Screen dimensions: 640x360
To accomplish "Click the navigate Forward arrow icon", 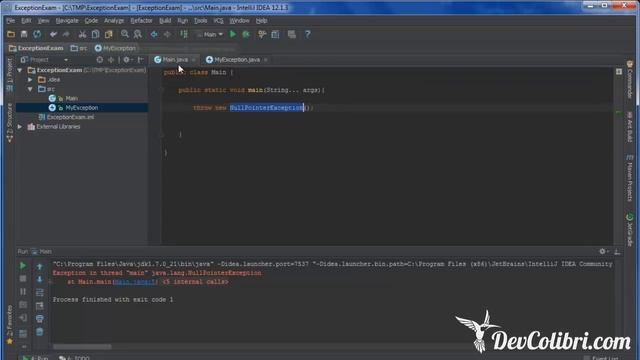I will tap(167, 34).
